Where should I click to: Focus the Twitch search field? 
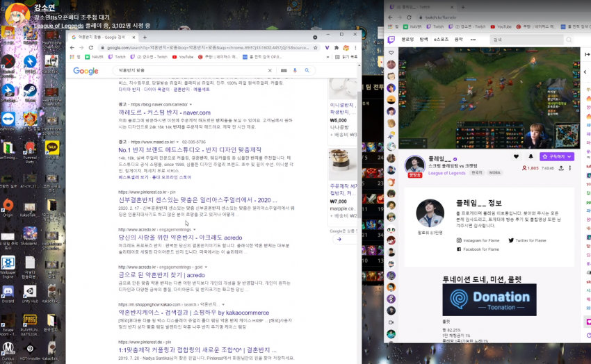[526, 40]
